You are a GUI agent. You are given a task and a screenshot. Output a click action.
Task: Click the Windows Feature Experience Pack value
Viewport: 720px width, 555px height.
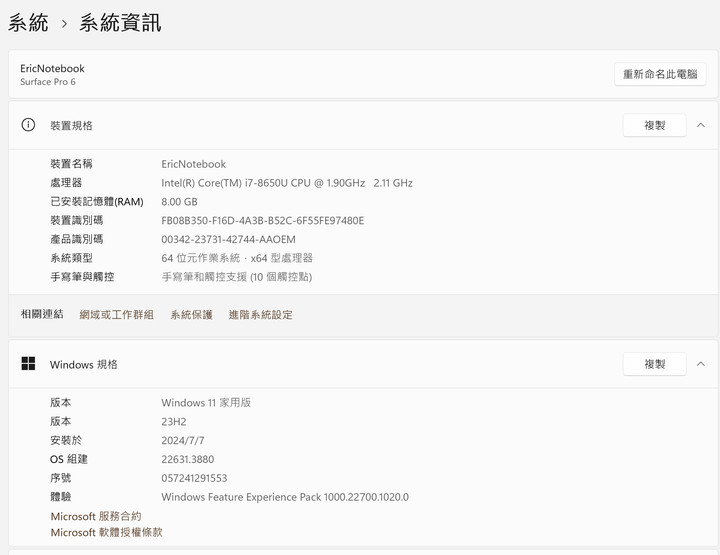pos(285,497)
